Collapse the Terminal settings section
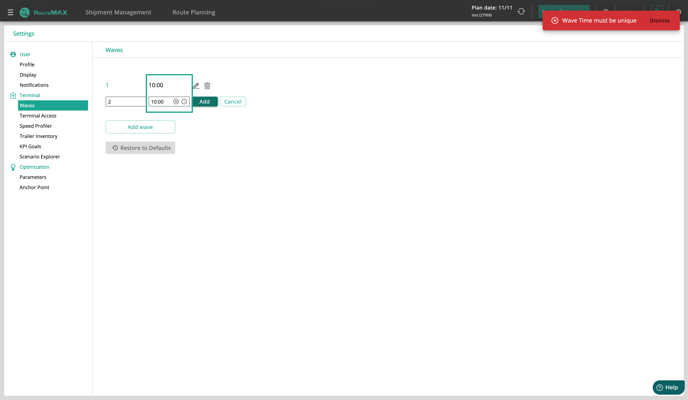 (30, 95)
